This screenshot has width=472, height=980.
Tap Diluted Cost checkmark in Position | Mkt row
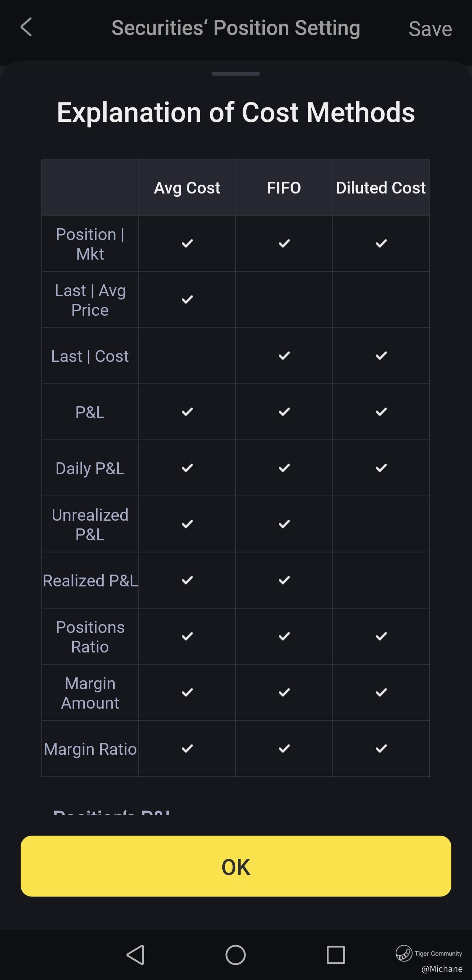(x=381, y=243)
